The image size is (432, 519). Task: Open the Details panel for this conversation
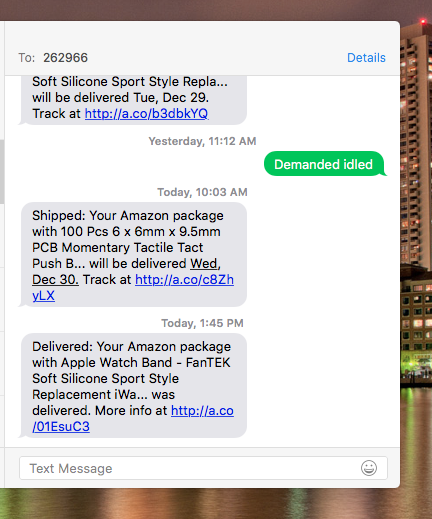click(x=366, y=58)
